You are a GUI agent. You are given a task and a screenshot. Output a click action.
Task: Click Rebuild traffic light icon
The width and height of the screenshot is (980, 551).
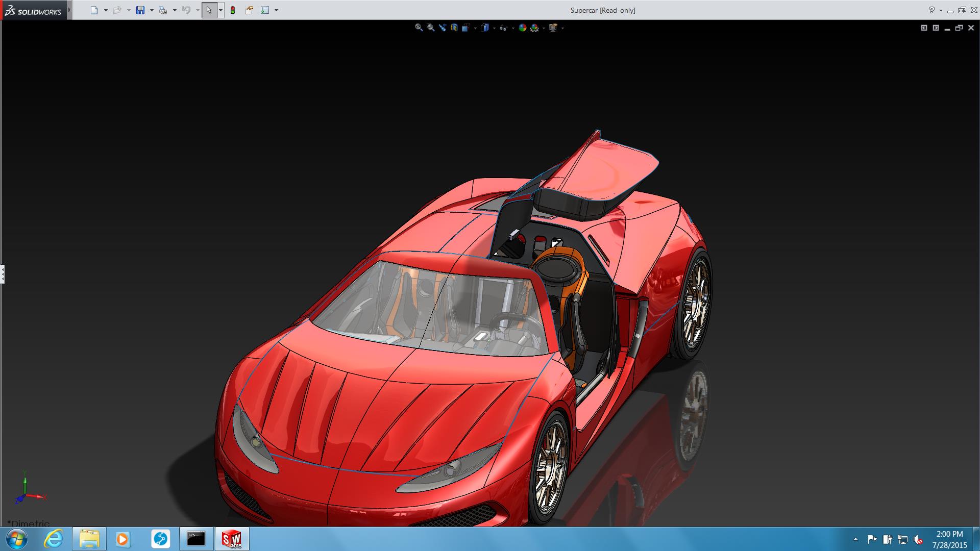pyautogui.click(x=233, y=10)
